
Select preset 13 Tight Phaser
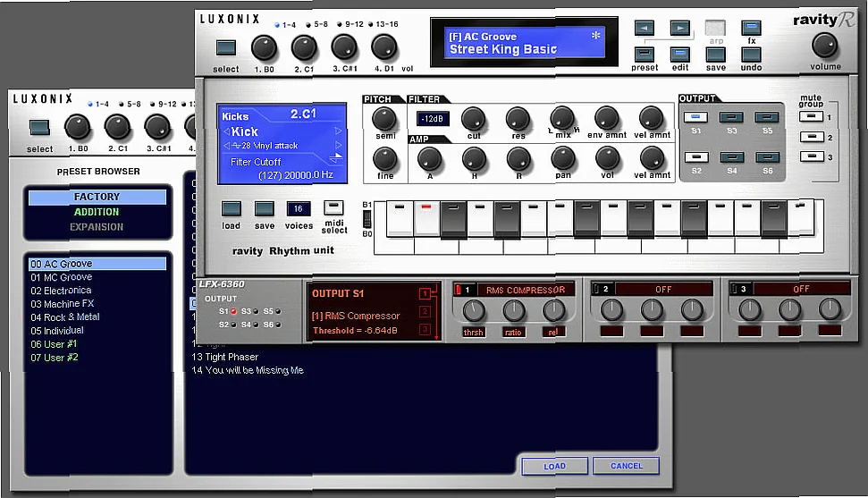coord(224,357)
